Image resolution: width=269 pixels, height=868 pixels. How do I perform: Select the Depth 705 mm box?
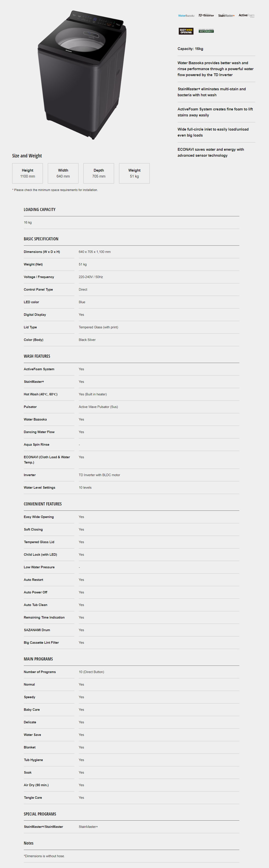[99, 173]
